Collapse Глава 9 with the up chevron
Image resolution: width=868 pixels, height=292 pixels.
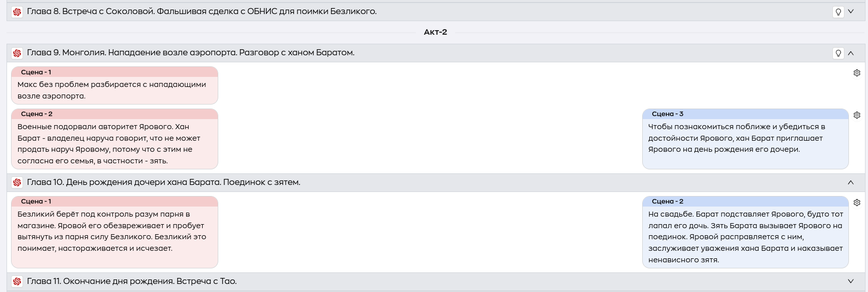851,53
